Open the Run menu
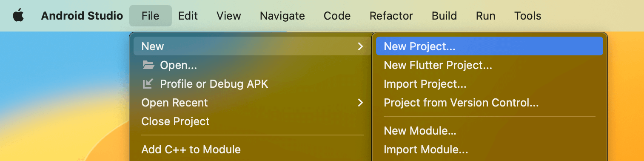Image resolution: width=644 pixels, height=161 pixels. (486, 16)
